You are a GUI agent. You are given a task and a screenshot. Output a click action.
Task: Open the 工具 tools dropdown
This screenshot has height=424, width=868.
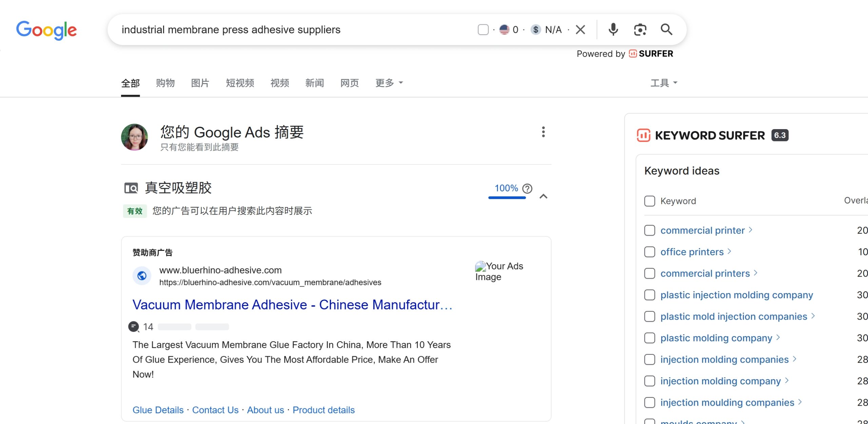pyautogui.click(x=664, y=83)
